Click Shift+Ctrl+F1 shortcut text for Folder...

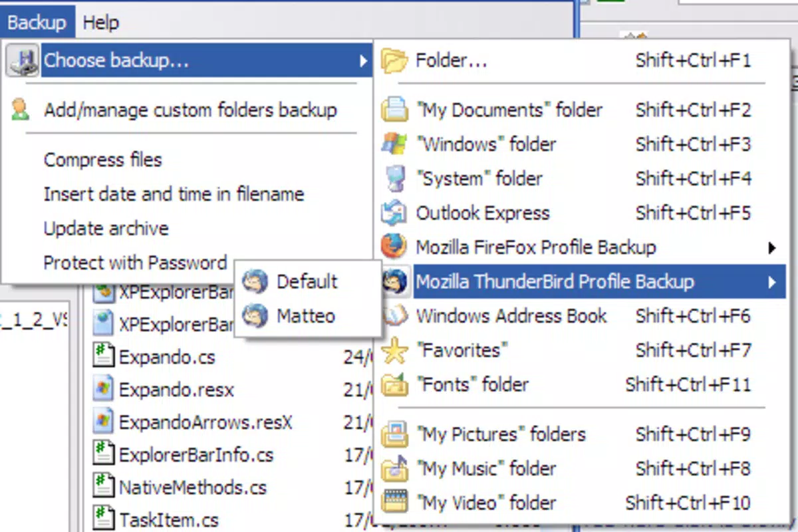pyautogui.click(x=693, y=61)
